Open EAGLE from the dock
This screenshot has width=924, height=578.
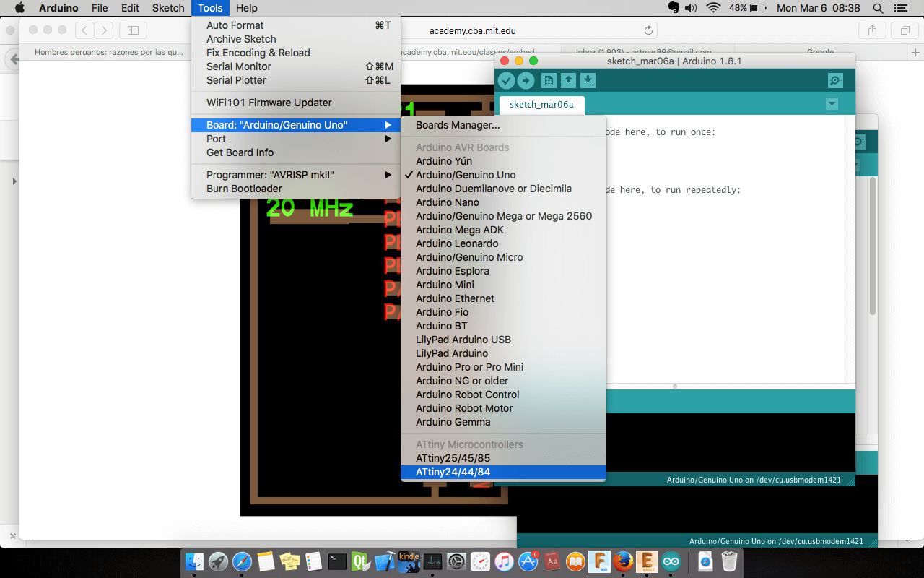(x=648, y=561)
